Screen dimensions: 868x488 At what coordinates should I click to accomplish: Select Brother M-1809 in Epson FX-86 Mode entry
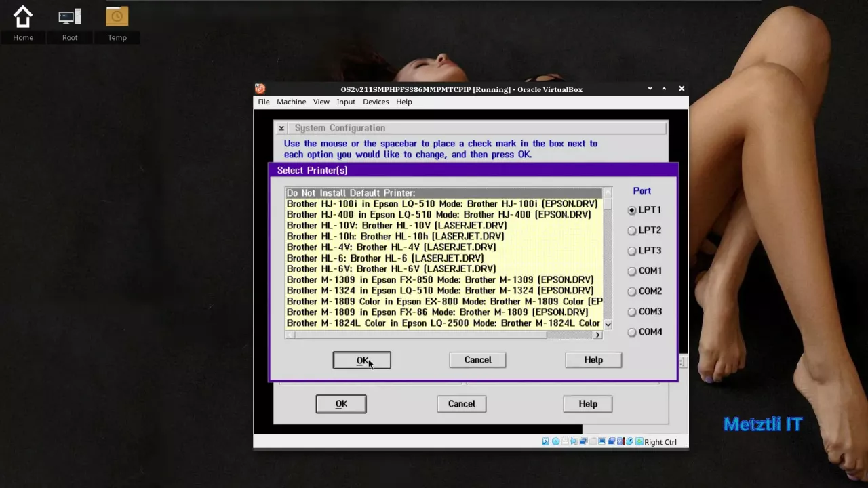tap(443, 312)
